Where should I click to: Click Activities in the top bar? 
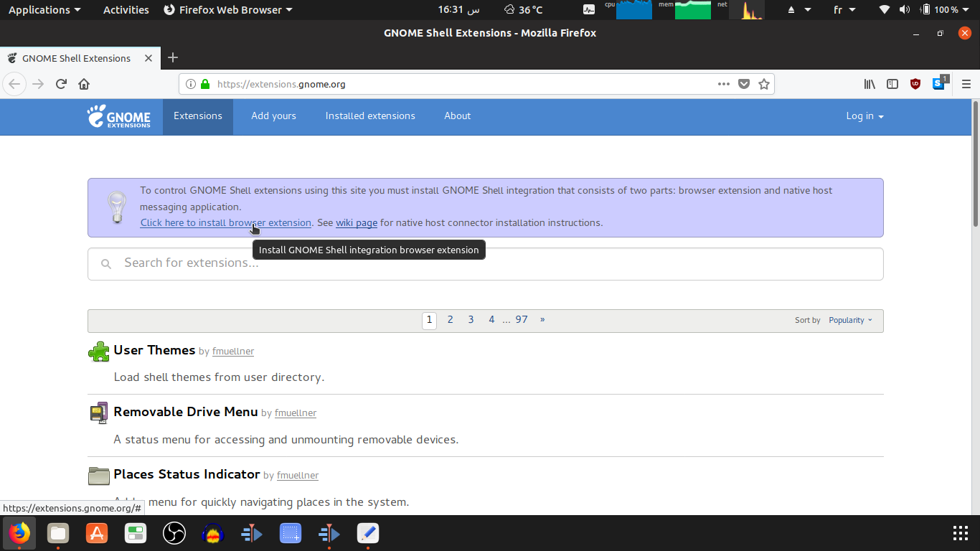tap(126, 10)
